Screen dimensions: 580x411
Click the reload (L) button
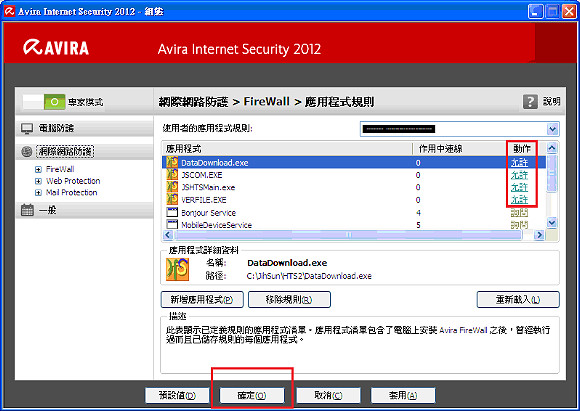click(x=518, y=299)
